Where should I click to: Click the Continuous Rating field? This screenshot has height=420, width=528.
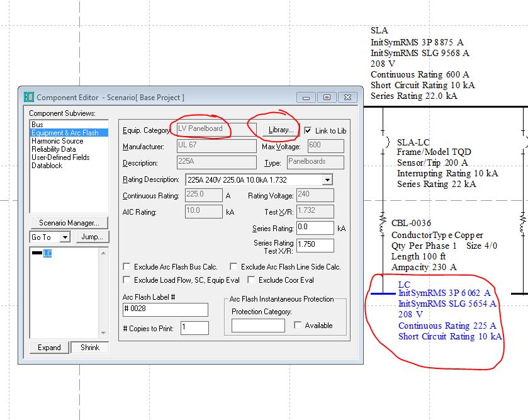[204, 195]
